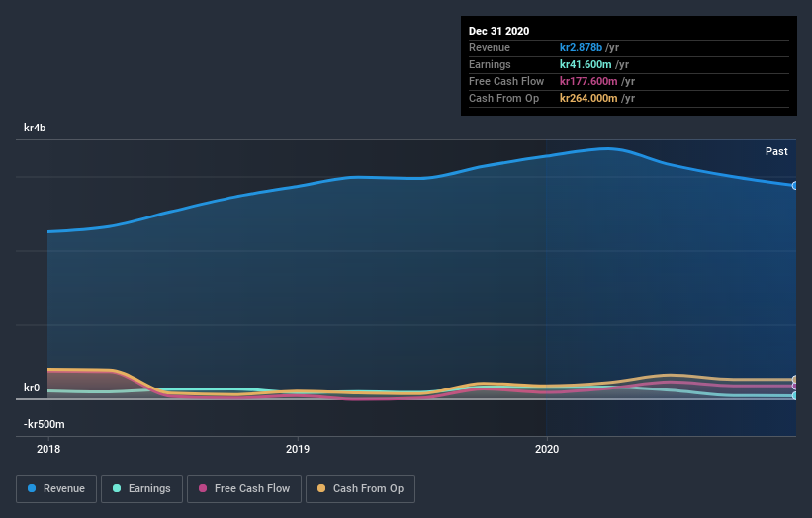Click the 2019 axis label

298,449
